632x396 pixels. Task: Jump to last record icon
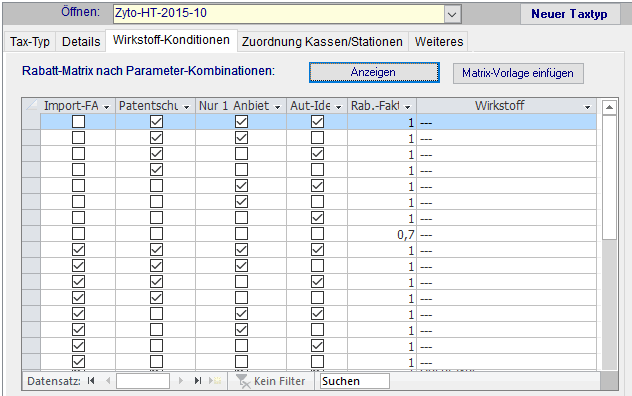click(x=198, y=381)
